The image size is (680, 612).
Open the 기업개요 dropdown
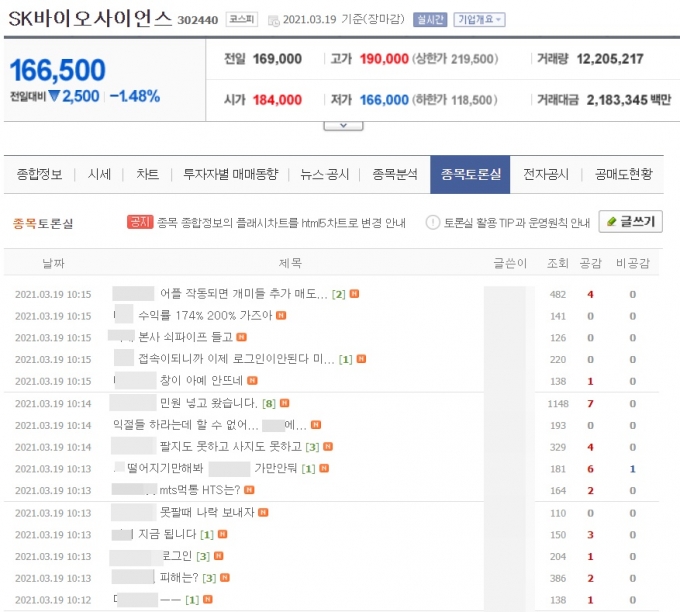(479, 19)
